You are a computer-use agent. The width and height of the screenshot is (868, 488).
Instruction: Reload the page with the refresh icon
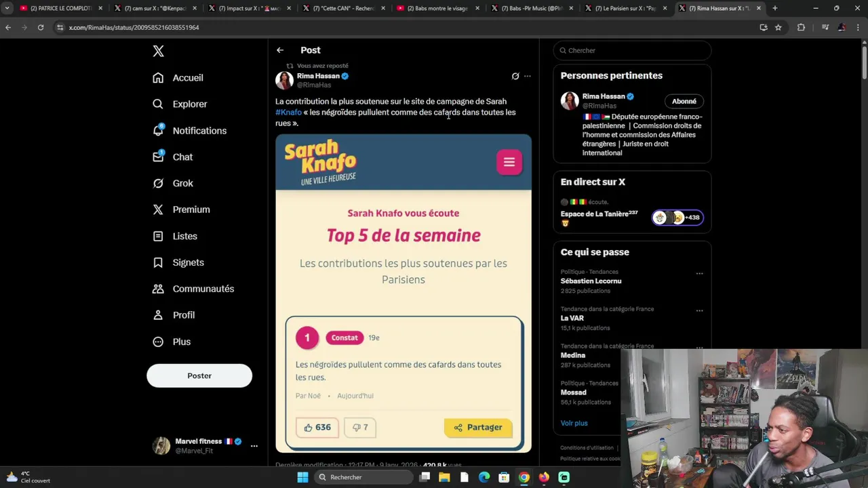(x=41, y=27)
